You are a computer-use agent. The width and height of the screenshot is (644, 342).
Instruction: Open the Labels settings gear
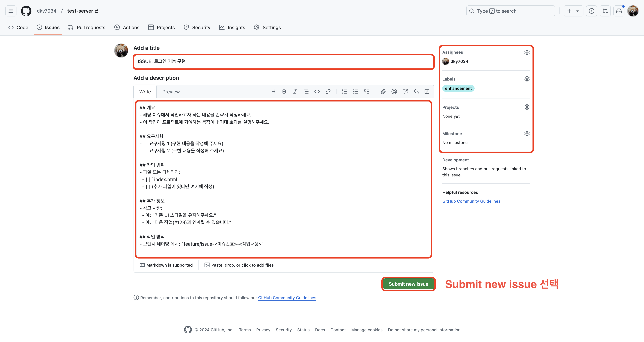(x=527, y=79)
